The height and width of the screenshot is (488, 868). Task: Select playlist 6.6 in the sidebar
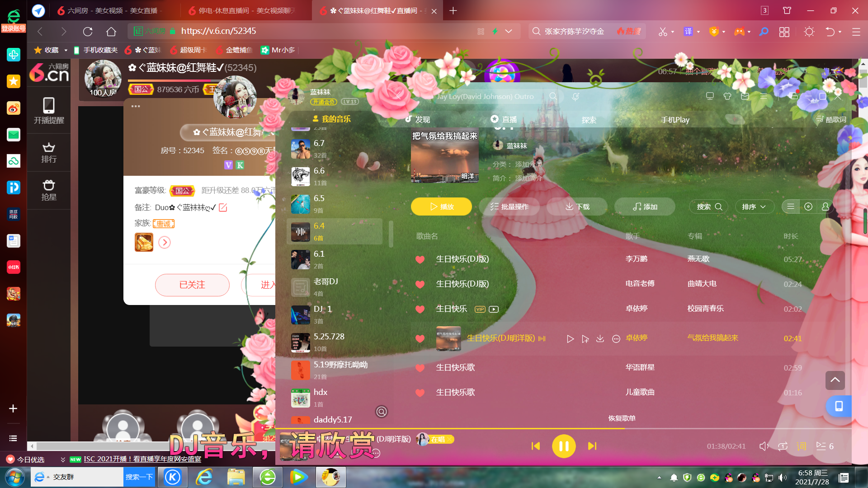(x=335, y=176)
